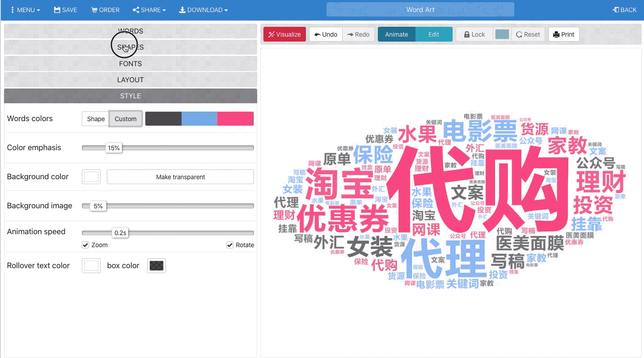
Task: Click Make transparent button
Action: click(x=180, y=177)
